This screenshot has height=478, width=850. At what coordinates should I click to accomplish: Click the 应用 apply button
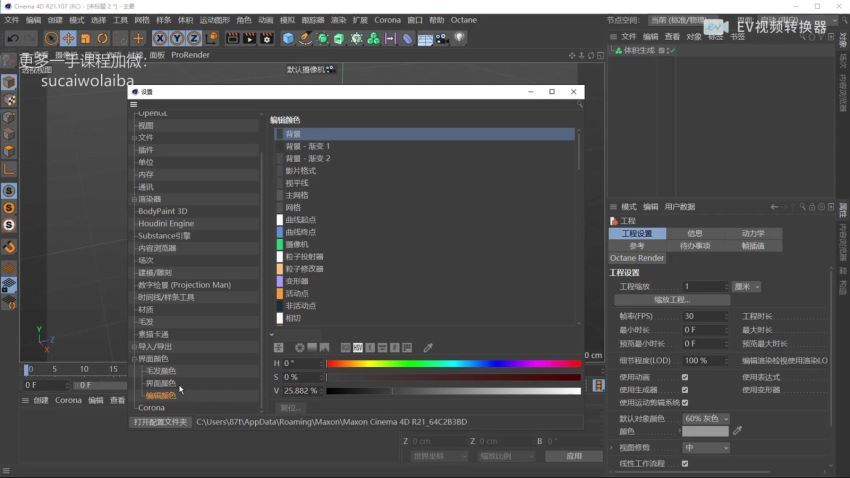pos(574,456)
